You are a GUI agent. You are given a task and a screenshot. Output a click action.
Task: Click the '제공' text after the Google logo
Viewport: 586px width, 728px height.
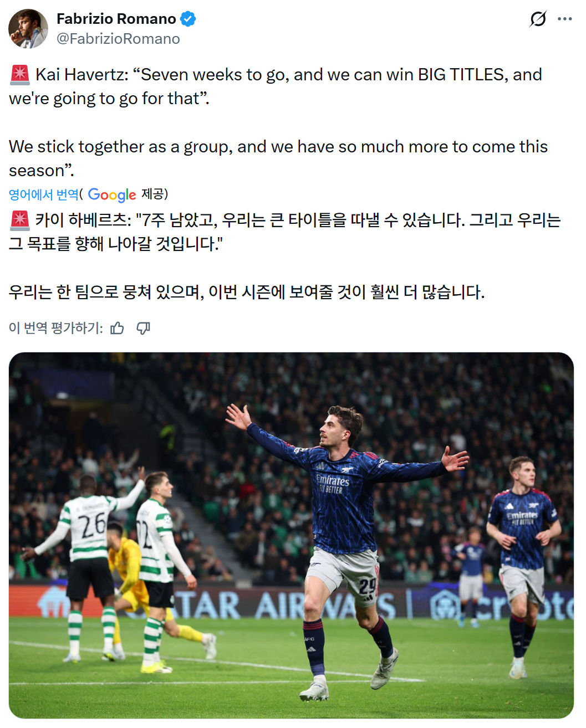tap(154, 194)
